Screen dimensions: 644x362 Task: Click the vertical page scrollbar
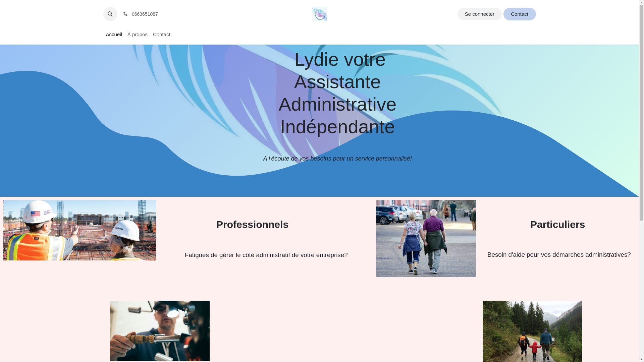[x=641, y=181]
